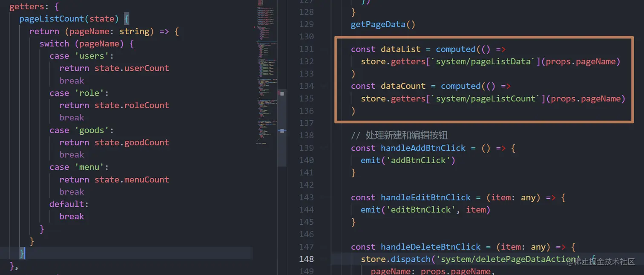Click line number 143 in gutter
This screenshot has height=275, width=644.
coord(306,197)
